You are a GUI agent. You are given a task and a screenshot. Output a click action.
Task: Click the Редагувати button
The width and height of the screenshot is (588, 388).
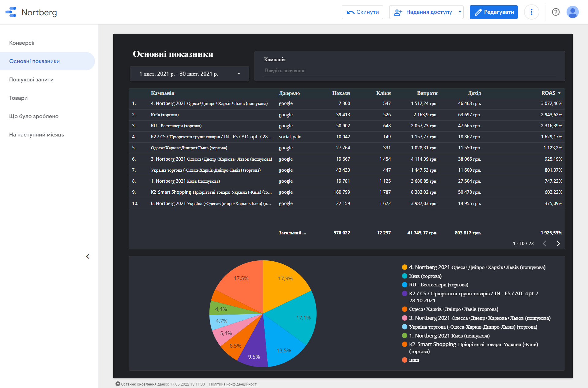point(494,12)
